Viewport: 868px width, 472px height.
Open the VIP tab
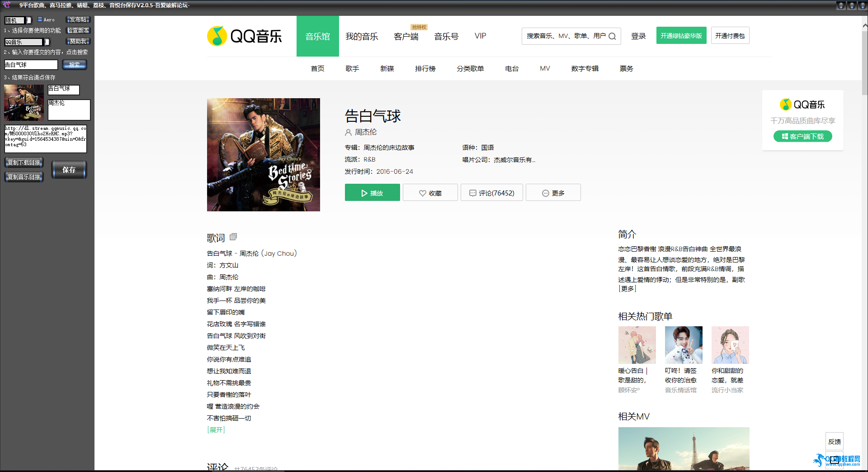point(481,36)
